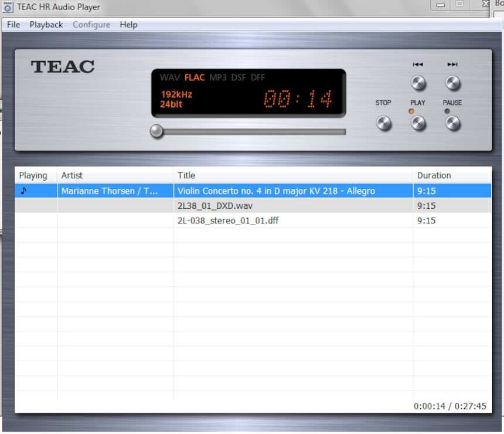This screenshot has width=504, height=434.
Task: Click the TEAC app icon in title bar
Action: pyautogui.click(x=8, y=7)
